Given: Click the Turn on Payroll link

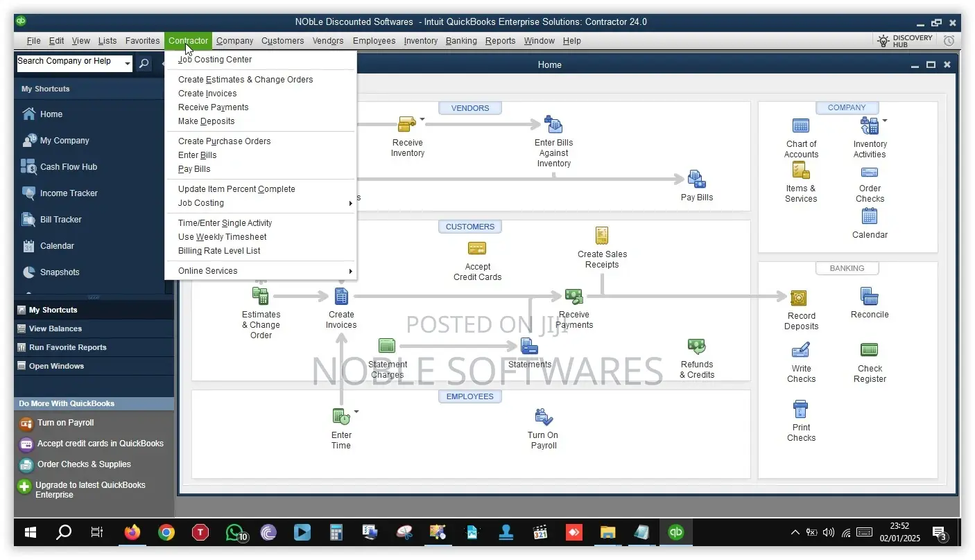Looking at the screenshot, I should click(x=66, y=423).
